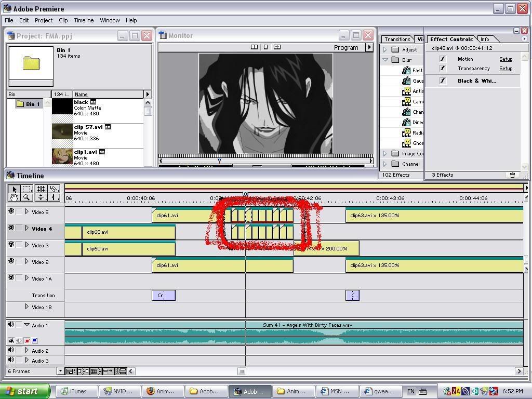Click the Monitor scrub bar under the preview

click(265, 156)
